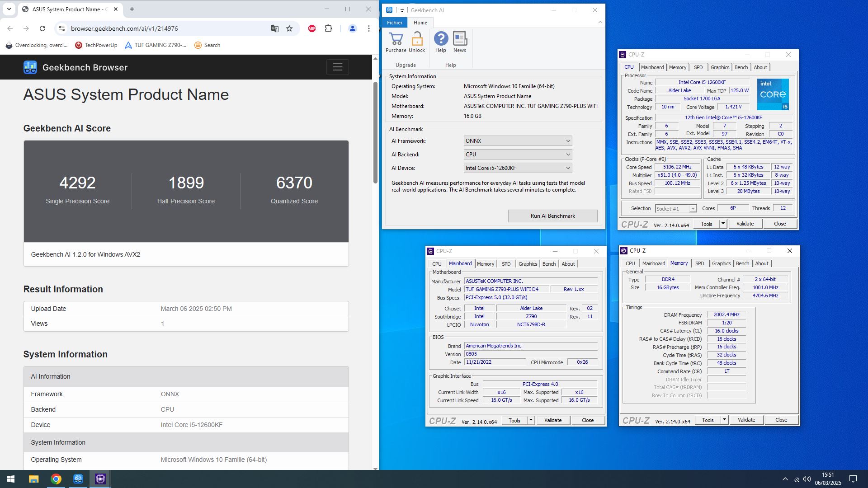Click the Chrome address bar URL
The width and height of the screenshot is (868, 488).
click(124, 28)
